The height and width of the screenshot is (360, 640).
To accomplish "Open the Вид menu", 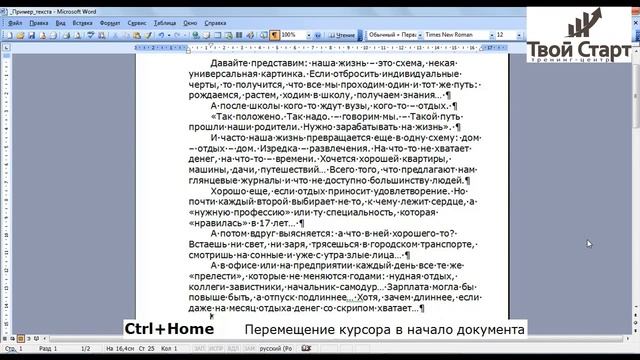I will [60, 23].
